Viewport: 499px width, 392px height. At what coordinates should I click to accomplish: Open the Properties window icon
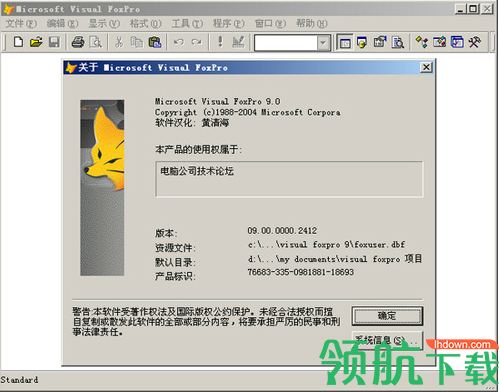pos(380,42)
